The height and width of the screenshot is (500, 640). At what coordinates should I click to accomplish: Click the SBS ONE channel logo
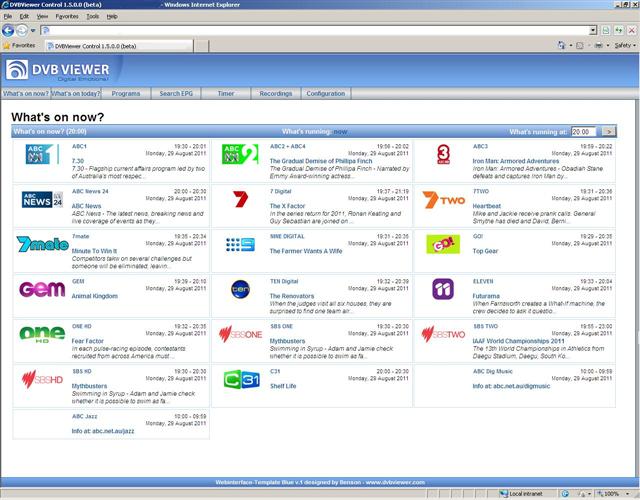pyautogui.click(x=240, y=334)
